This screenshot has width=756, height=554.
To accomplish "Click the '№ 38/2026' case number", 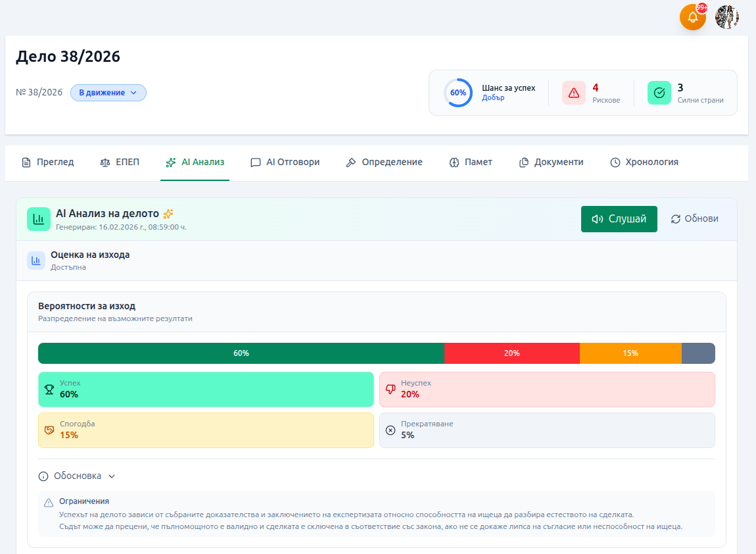I will pyautogui.click(x=39, y=92).
